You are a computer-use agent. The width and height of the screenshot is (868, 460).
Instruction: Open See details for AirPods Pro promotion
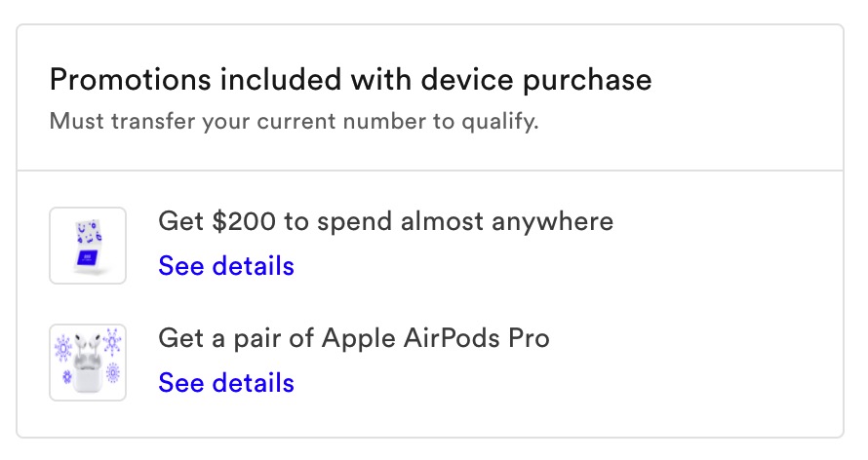click(226, 383)
